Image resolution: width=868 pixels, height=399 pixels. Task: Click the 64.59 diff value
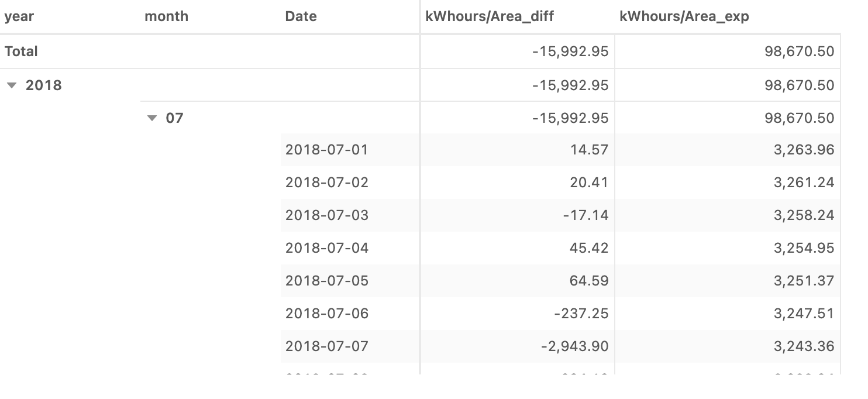pos(589,281)
